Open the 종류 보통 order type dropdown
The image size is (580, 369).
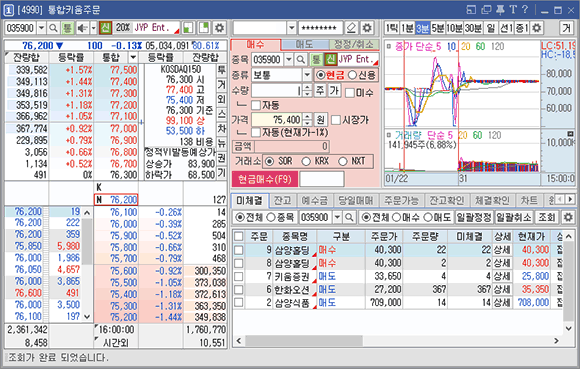click(307, 75)
